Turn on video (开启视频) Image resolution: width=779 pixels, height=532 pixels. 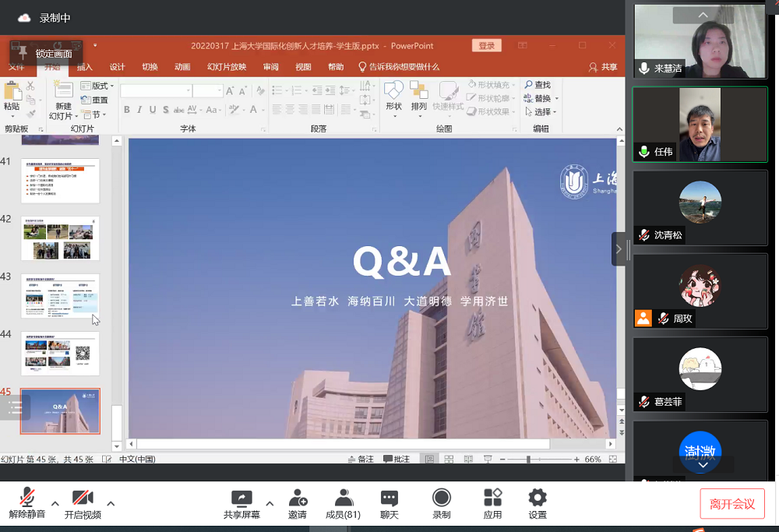click(x=83, y=504)
